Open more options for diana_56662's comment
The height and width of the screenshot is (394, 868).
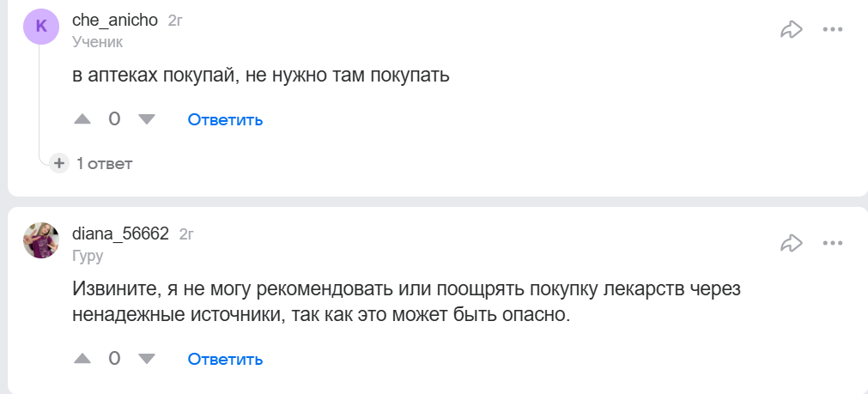click(833, 243)
